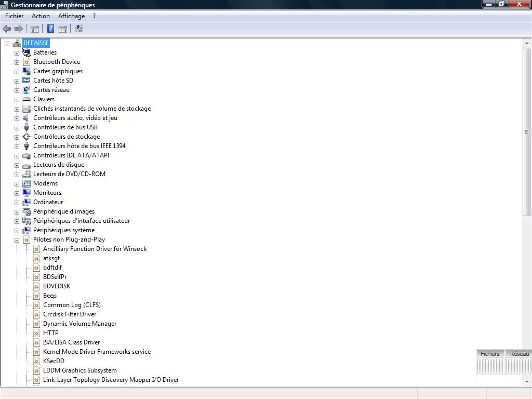Open Help via blue question-mark icon
This screenshot has height=399, width=532.
click(x=50, y=29)
